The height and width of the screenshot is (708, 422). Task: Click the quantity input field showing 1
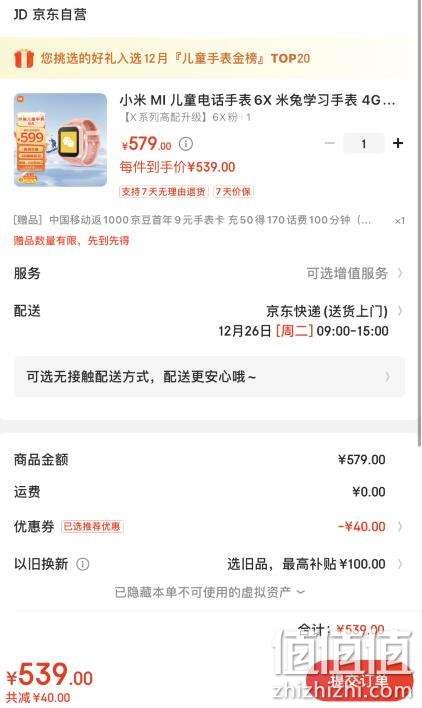tap(364, 144)
